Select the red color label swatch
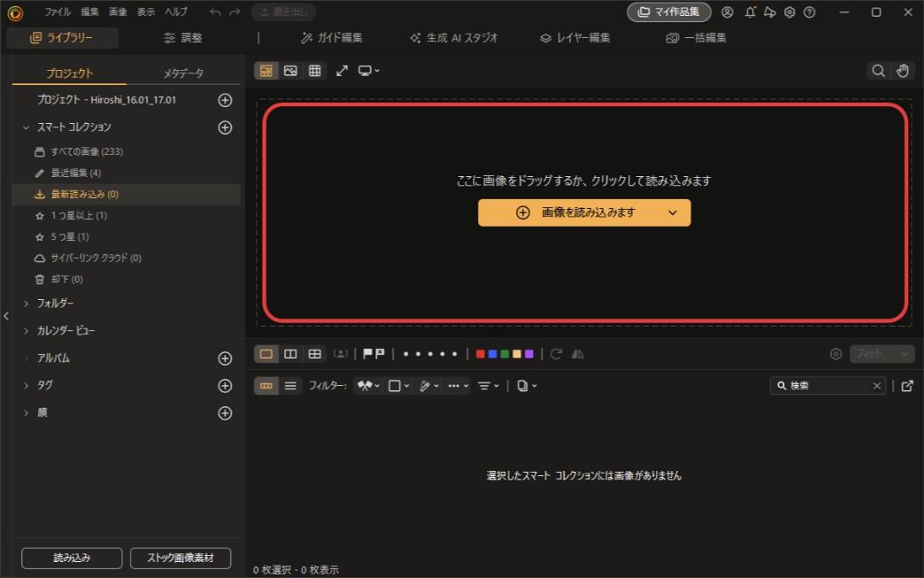The width and height of the screenshot is (924, 578). point(479,353)
